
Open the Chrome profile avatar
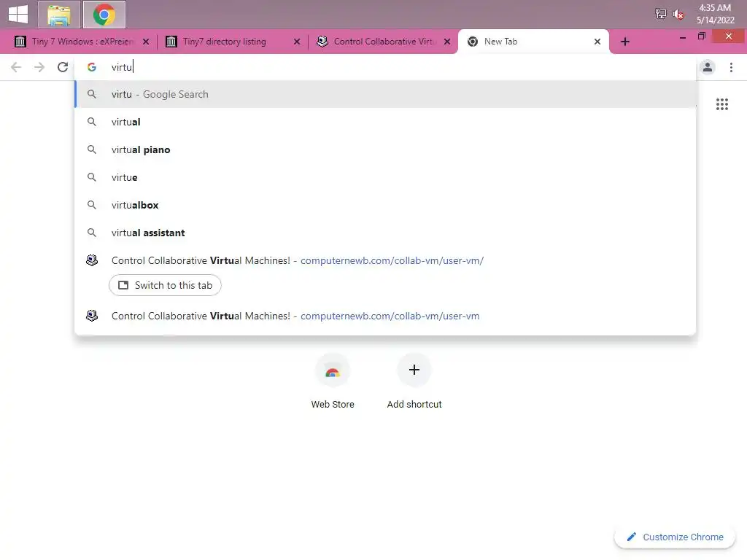point(708,67)
